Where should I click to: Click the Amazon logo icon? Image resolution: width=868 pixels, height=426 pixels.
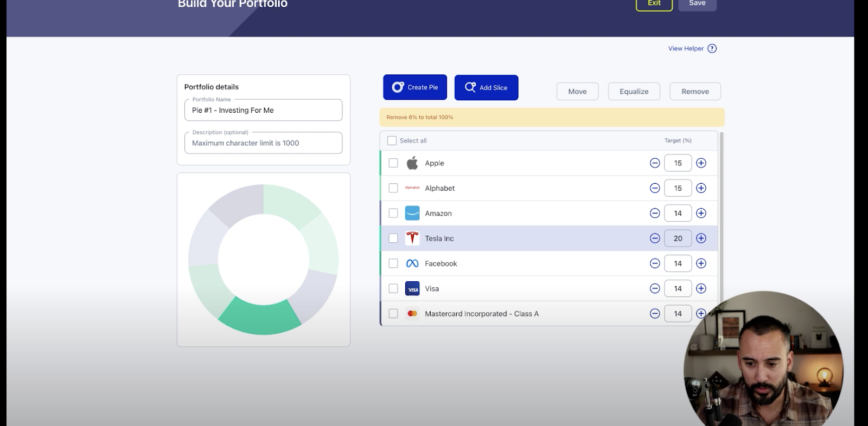coord(412,213)
